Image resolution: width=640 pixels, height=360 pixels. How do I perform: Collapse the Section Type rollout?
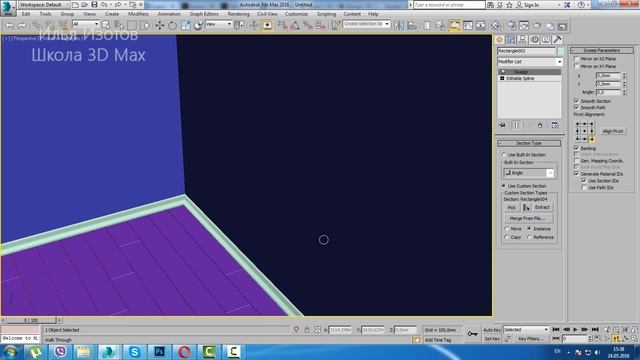[529, 143]
